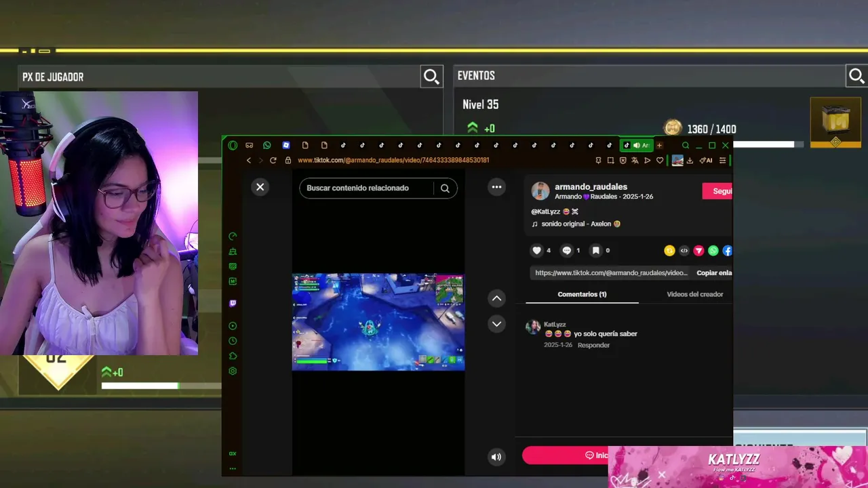Click the tab search magnifier in browser
This screenshot has height=488, width=868.
(x=686, y=145)
